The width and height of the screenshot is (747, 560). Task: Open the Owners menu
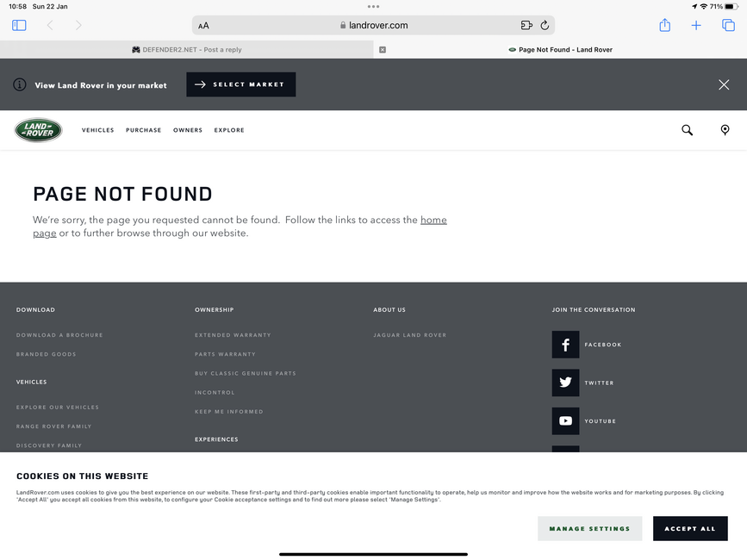click(x=188, y=130)
